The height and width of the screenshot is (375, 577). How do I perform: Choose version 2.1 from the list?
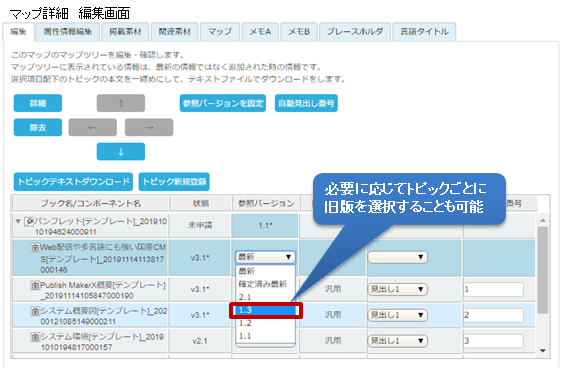[x=265, y=297]
